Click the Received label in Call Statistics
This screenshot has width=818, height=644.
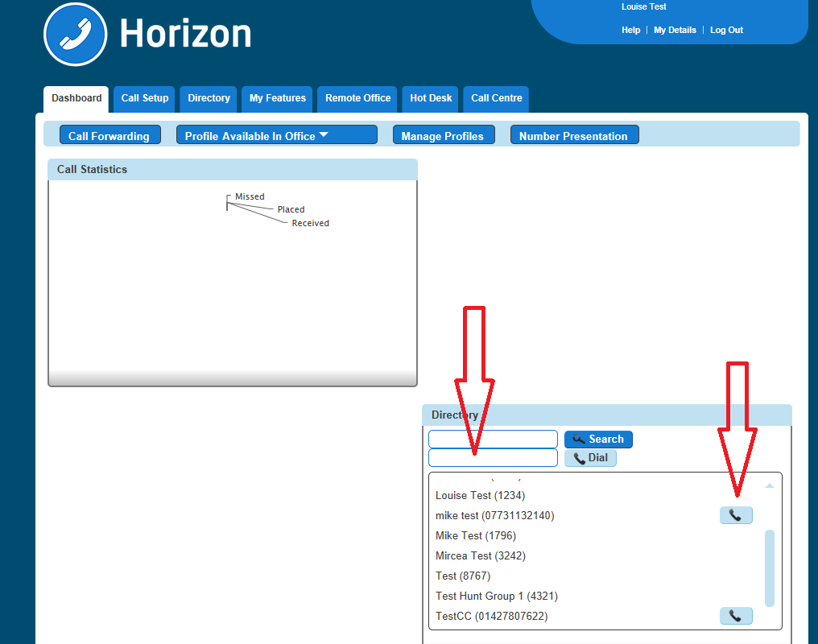point(311,223)
